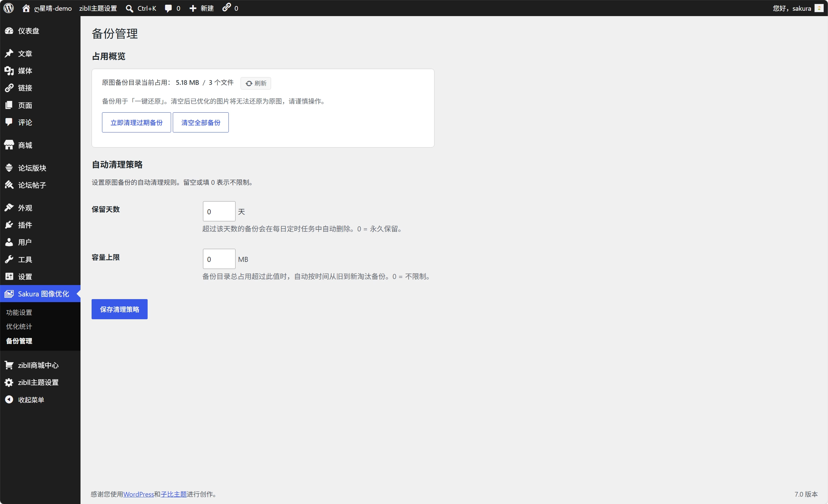Click the zibll theme settings gear icon
The height and width of the screenshot is (504, 828).
tap(9, 382)
